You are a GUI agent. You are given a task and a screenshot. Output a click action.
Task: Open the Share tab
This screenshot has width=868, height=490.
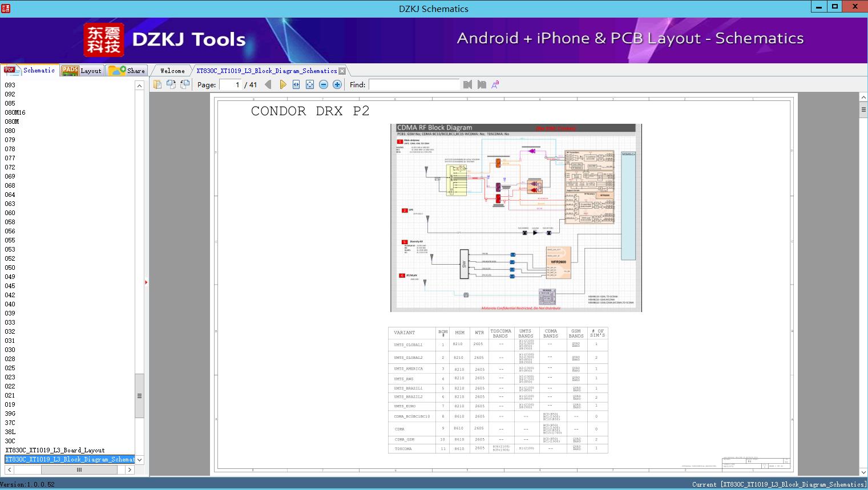click(127, 71)
